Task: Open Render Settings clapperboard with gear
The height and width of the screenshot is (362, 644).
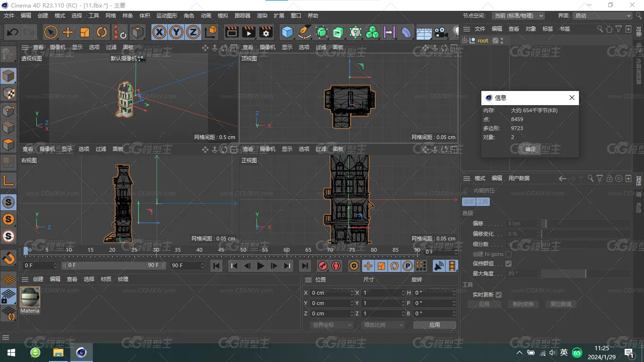Action: [266, 32]
